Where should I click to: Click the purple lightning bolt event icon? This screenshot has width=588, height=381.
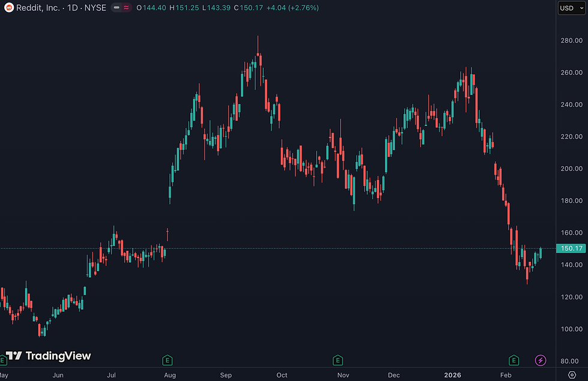point(541,361)
